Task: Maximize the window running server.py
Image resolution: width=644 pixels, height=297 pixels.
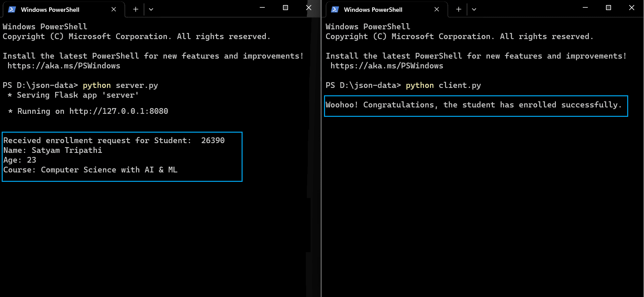Action: [x=285, y=8]
